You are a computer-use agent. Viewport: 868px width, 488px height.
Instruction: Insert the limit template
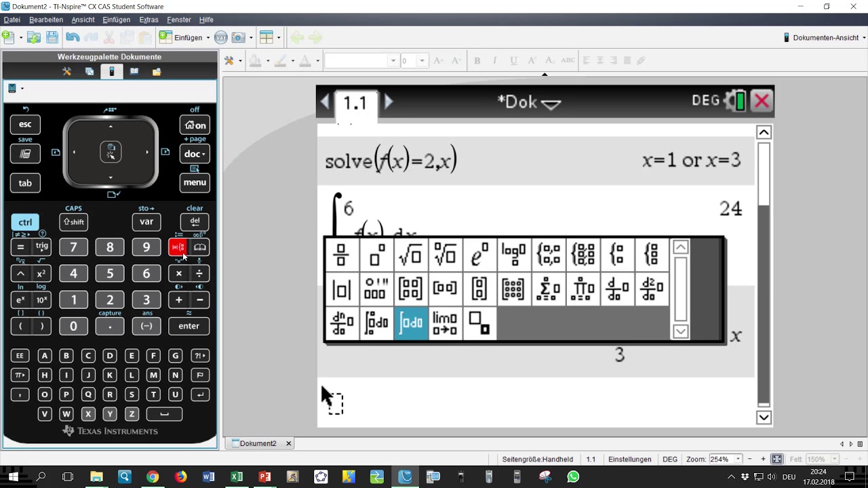[x=445, y=323]
